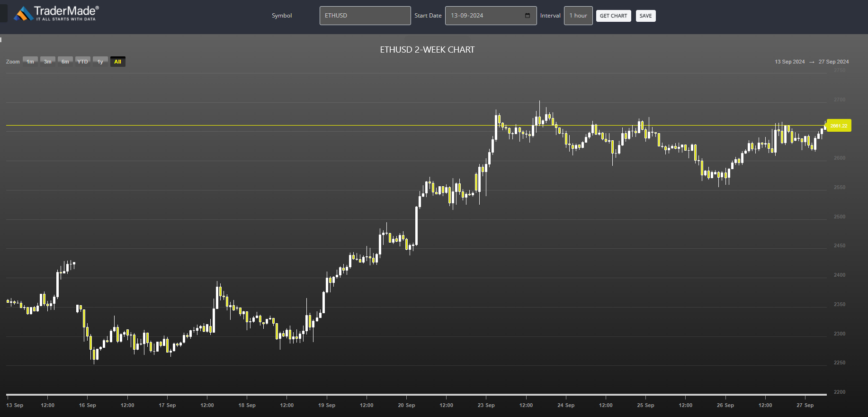Click the 19 Sep time axis label
The width and height of the screenshot is (868, 417).
click(x=327, y=406)
